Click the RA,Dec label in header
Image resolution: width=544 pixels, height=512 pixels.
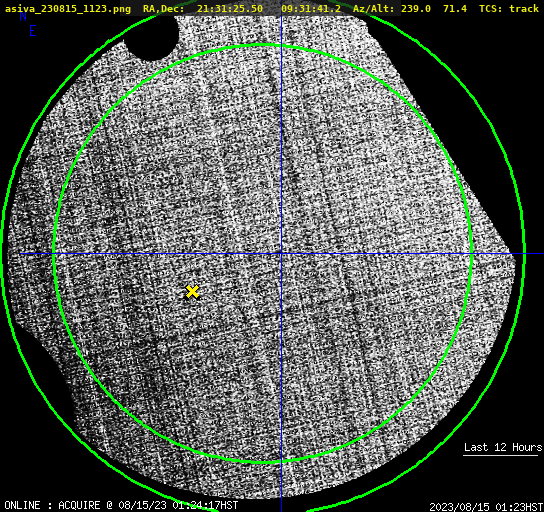coord(163,8)
